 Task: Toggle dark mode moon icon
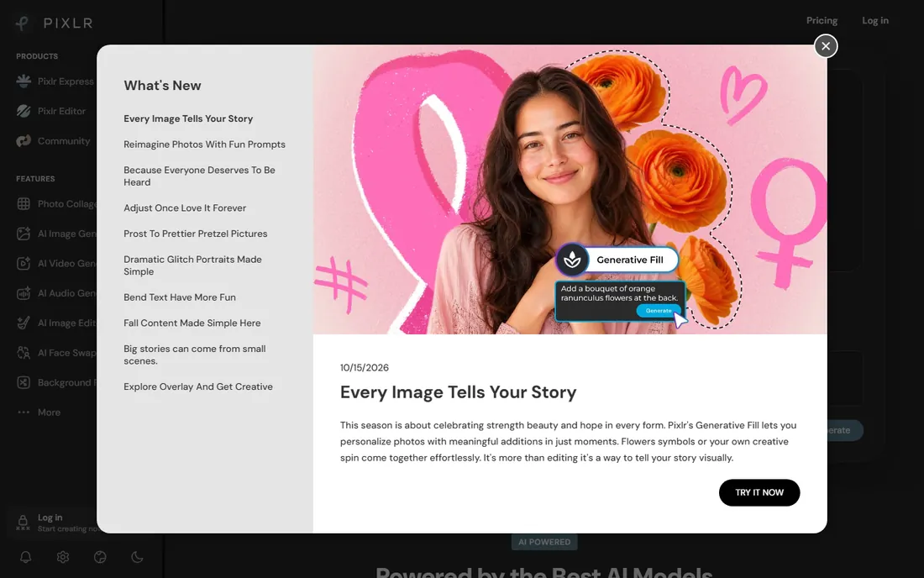point(137,557)
